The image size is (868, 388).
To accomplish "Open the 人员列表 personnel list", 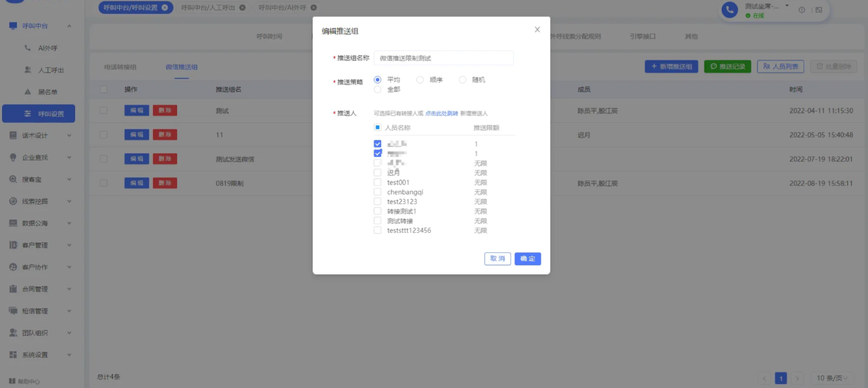I will click(781, 66).
